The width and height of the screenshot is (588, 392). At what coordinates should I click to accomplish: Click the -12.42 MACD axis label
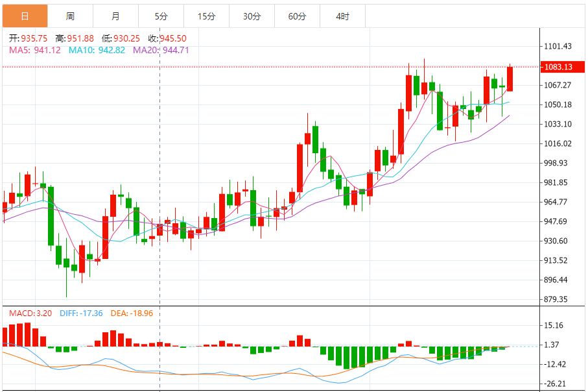pyautogui.click(x=555, y=364)
